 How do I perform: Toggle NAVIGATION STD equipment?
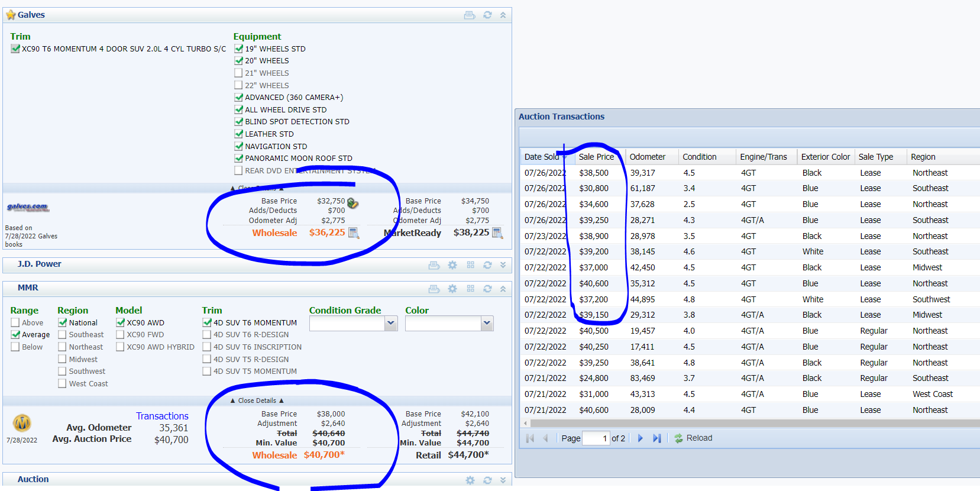tap(239, 146)
